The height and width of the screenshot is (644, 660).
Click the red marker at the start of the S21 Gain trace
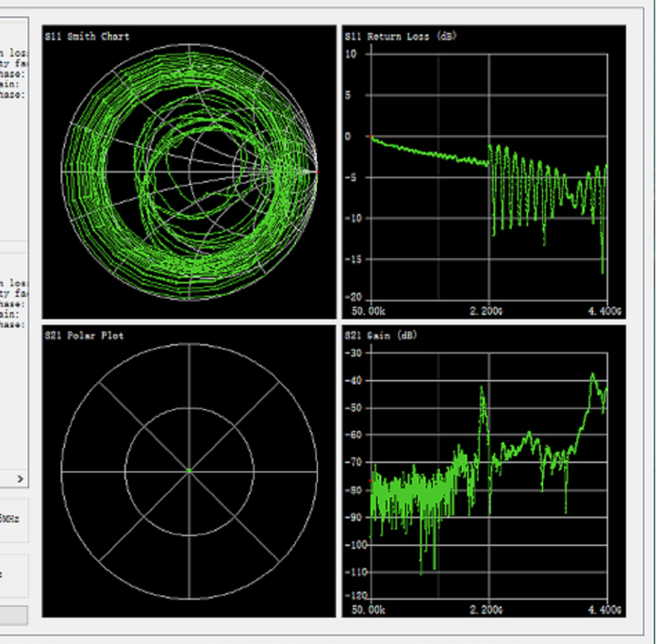tap(371, 481)
